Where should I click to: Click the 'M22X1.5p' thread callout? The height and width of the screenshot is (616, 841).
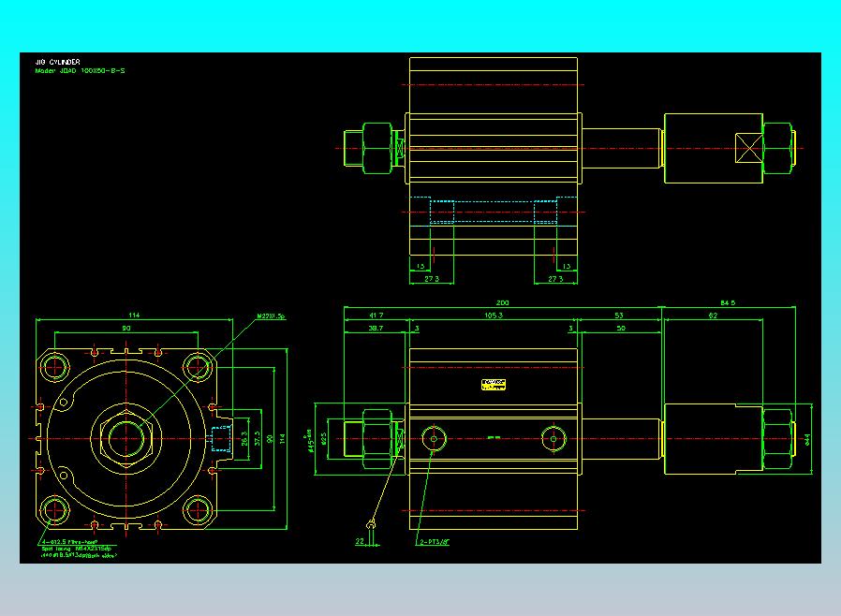pyautogui.click(x=271, y=316)
